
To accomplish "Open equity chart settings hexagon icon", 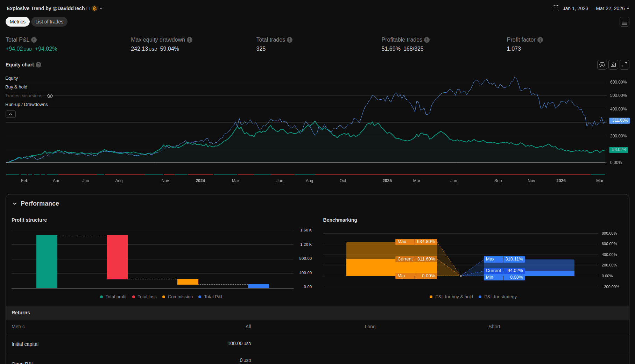I will [x=602, y=65].
